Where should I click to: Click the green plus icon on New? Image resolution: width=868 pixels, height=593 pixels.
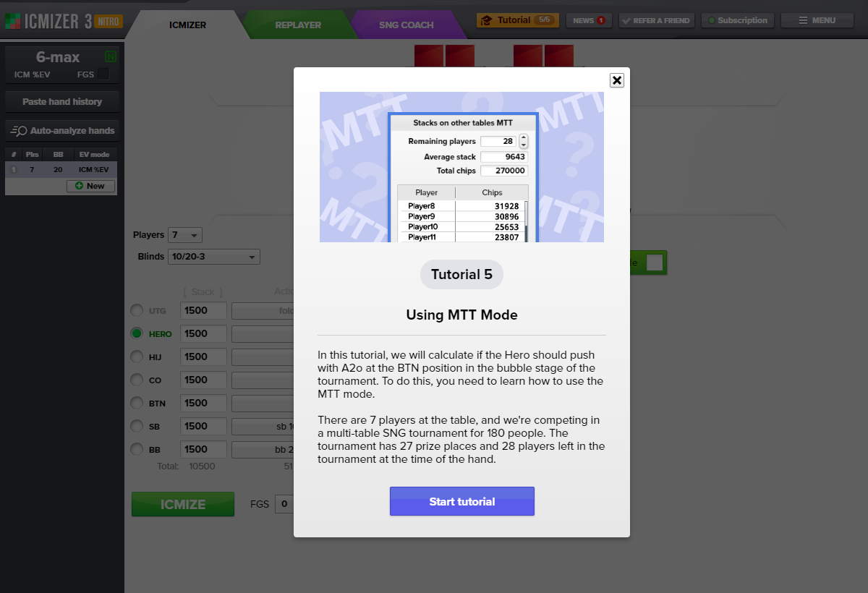coord(78,186)
